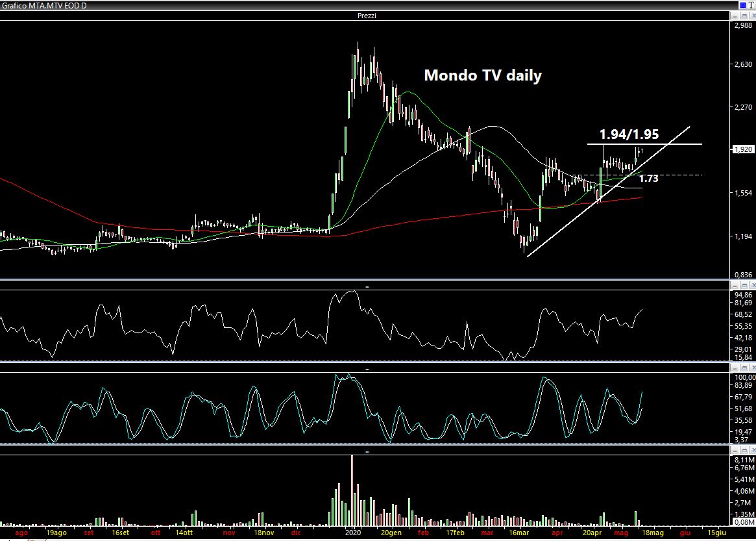Select the Prezzi panel title

click(367, 16)
